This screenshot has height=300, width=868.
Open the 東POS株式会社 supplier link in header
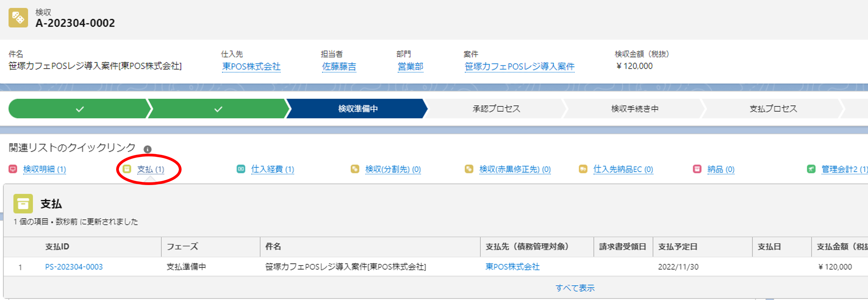click(x=251, y=67)
